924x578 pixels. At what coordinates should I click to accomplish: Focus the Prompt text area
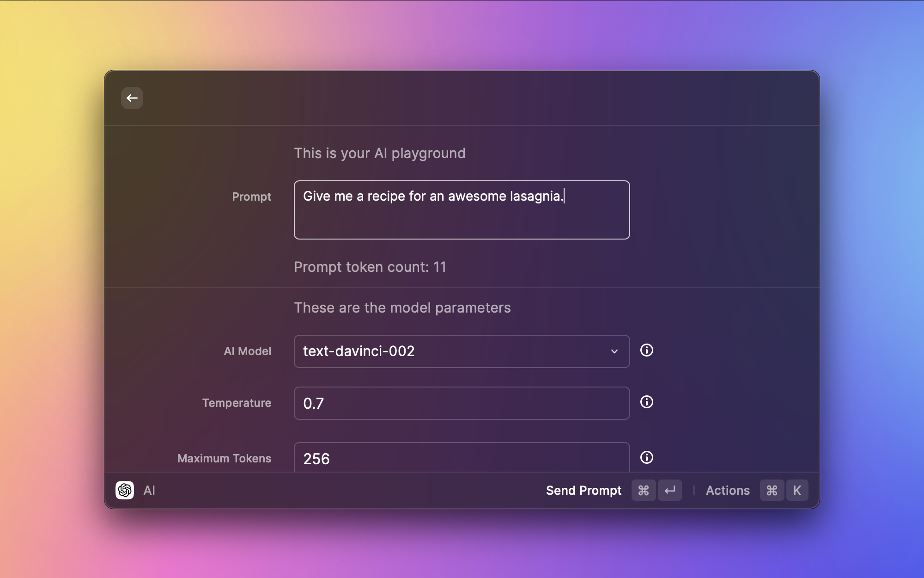click(461, 217)
